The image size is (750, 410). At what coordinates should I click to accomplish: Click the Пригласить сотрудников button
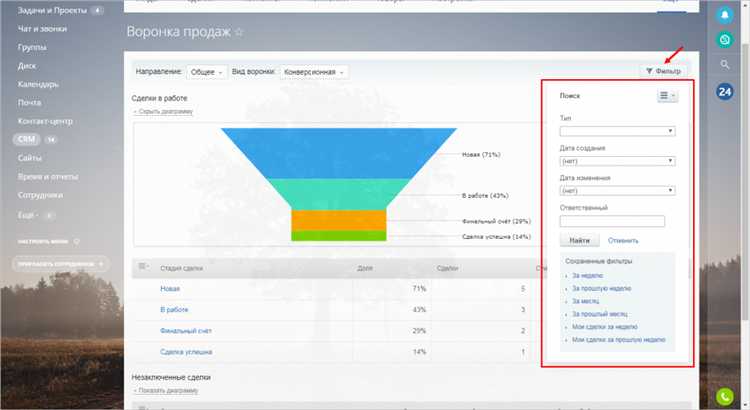[60, 264]
